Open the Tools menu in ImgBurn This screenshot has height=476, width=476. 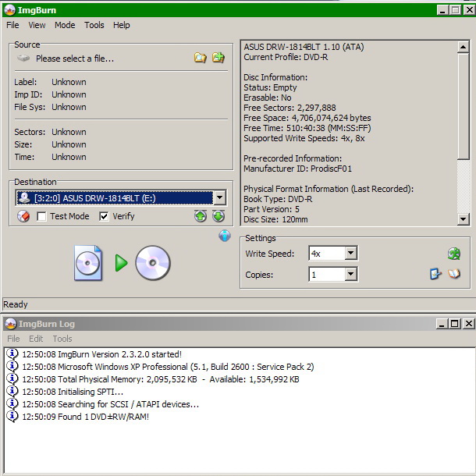tap(94, 25)
